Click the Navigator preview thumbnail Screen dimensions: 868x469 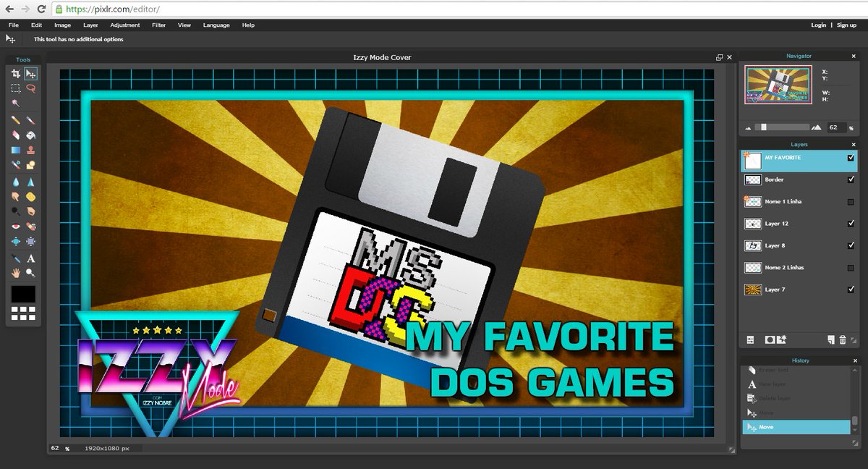(x=778, y=86)
